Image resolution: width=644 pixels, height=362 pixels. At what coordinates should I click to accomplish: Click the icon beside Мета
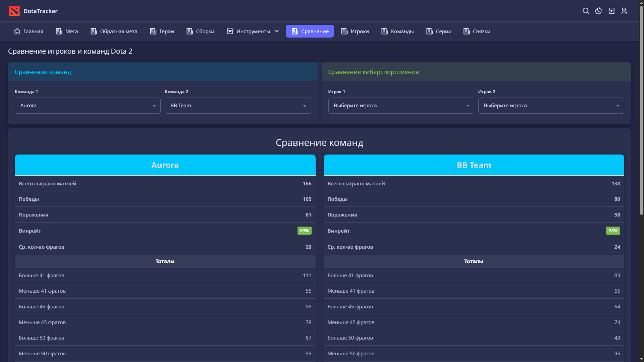point(59,31)
